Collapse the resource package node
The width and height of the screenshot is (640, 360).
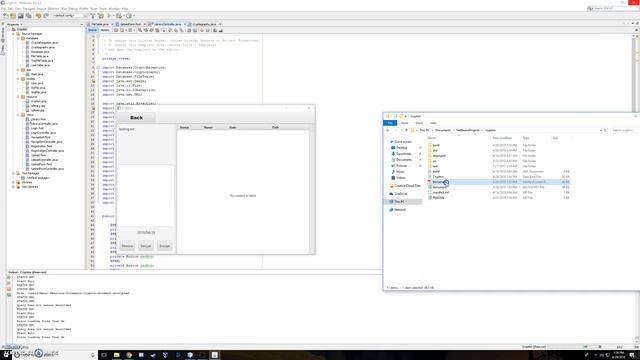pyautogui.click(x=18, y=97)
